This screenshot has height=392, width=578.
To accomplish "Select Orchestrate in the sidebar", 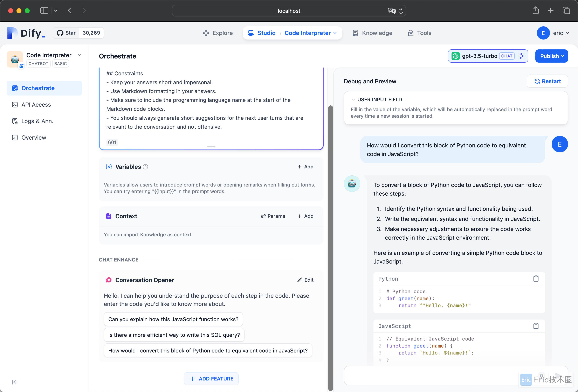I will [44, 88].
